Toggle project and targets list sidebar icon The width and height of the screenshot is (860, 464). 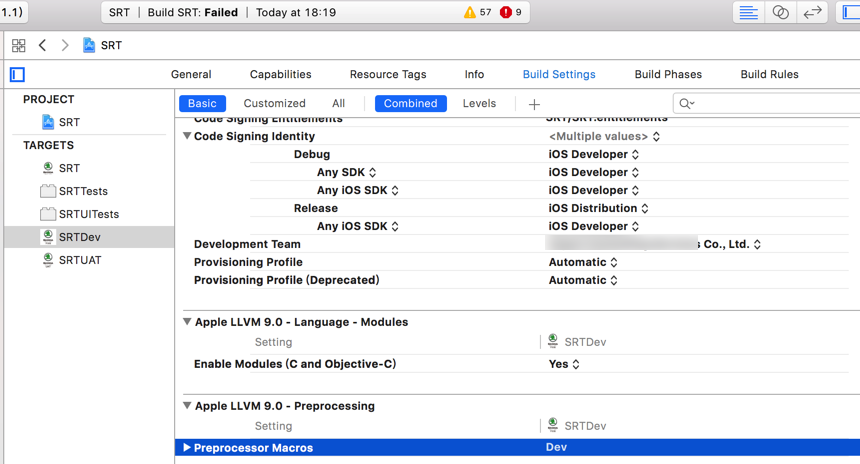pyautogui.click(x=17, y=74)
